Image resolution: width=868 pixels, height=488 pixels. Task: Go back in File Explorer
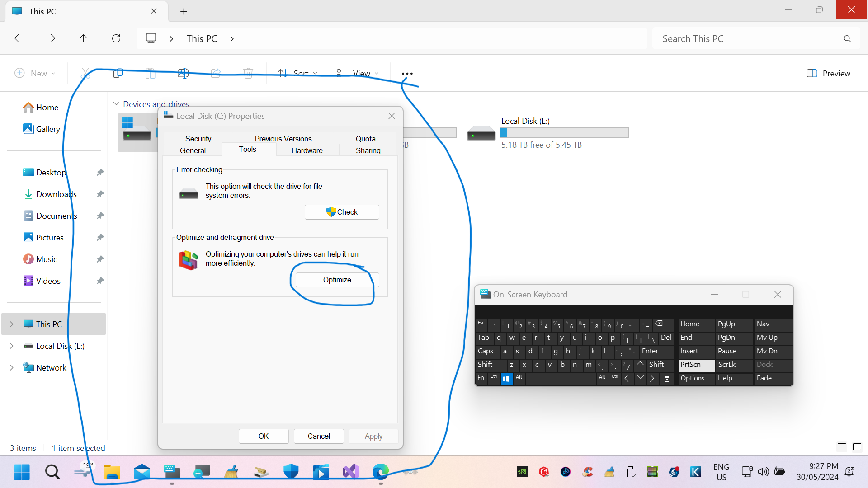coord(19,38)
